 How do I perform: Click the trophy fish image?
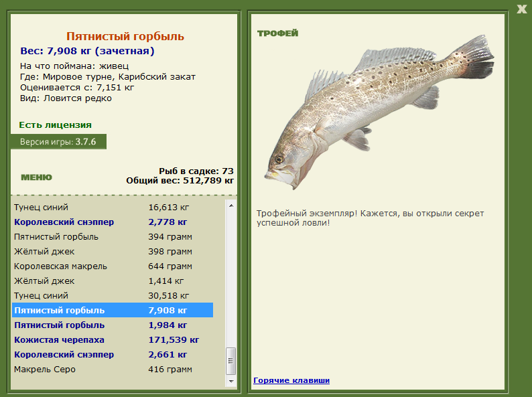click(379, 112)
